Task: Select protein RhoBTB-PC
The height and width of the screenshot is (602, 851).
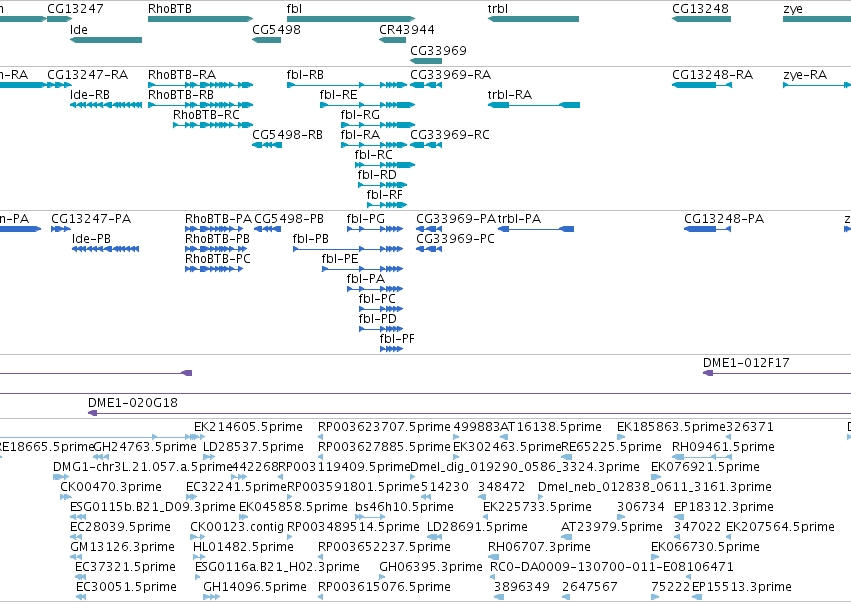Action: point(218,259)
